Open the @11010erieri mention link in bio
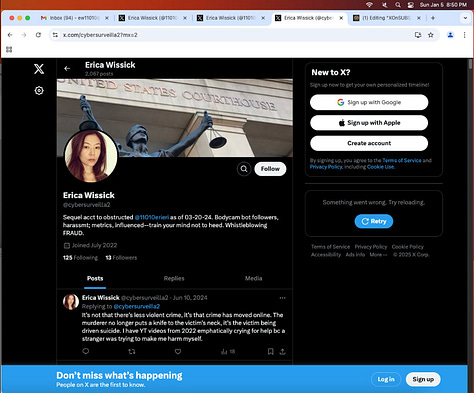474x393 pixels. tap(152, 217)
